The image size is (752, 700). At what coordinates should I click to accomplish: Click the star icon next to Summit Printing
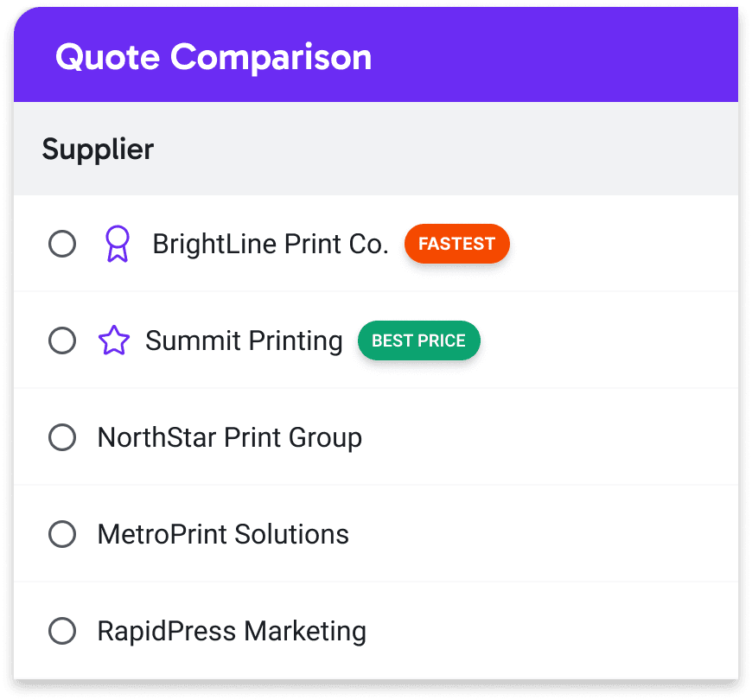coord(113,340)
